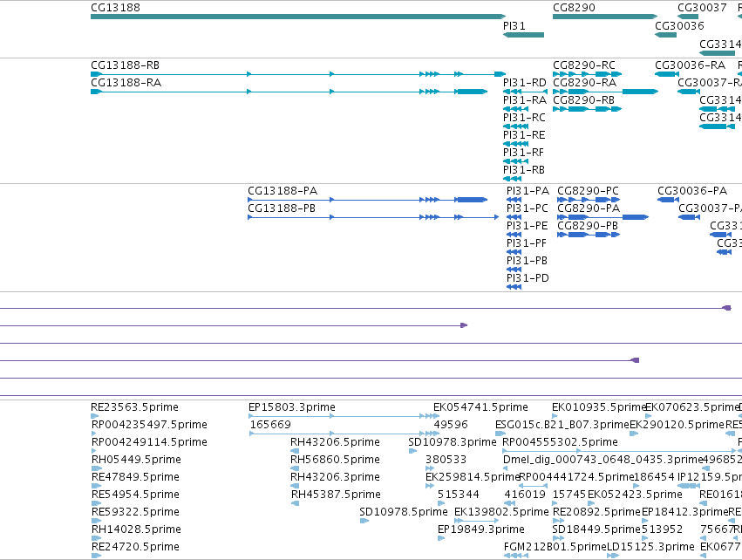This screenshot has height=560, width=742.
Task: Click the LD15125.3prime EST label
Action: (x=650, y=547)
